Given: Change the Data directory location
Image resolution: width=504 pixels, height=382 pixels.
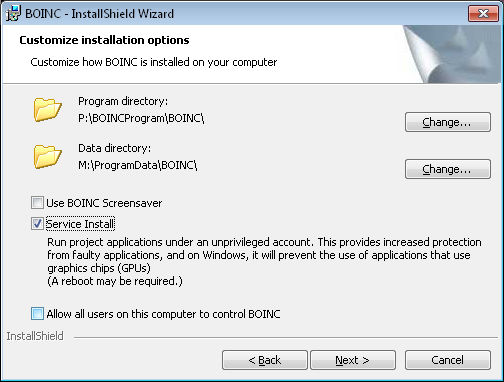Looking at the screenshot, I should click(448, 169).
